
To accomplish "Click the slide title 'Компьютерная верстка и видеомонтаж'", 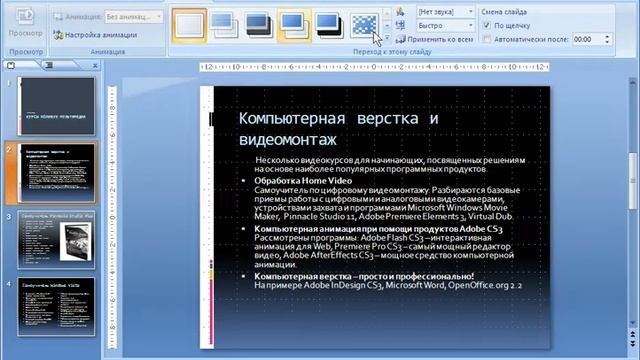I will [338, 129].
